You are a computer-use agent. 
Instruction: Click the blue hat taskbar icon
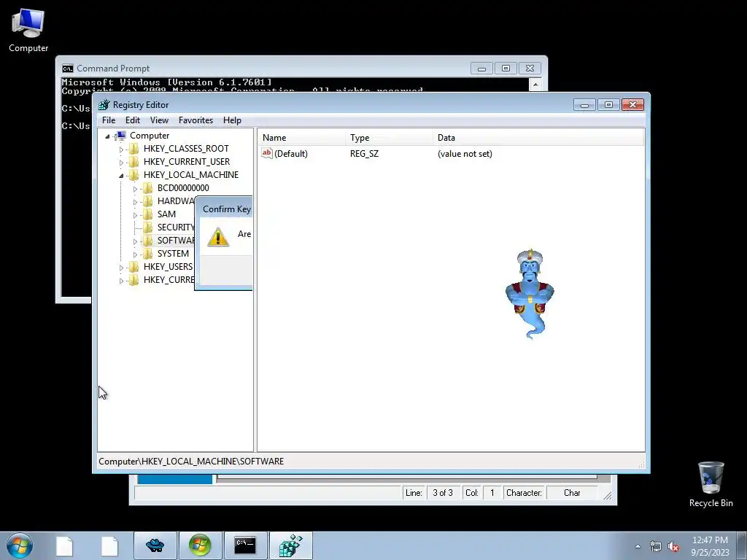[x=155, y=545]
